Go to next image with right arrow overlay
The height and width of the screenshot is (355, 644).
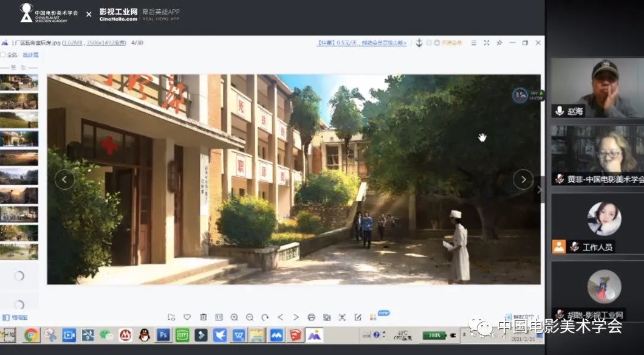(522, 179)
